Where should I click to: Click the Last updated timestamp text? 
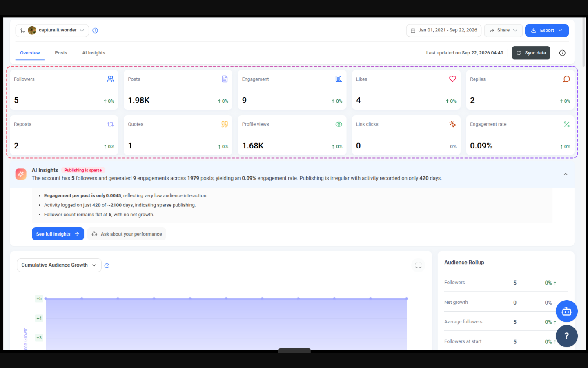click(x=465, y=53)
